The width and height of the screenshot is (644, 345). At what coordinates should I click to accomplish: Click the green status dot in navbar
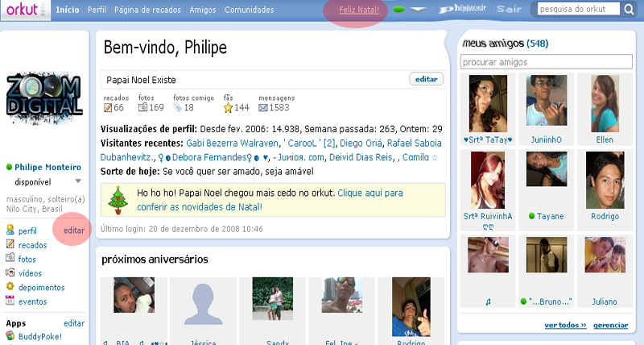[x=398, y=10]
